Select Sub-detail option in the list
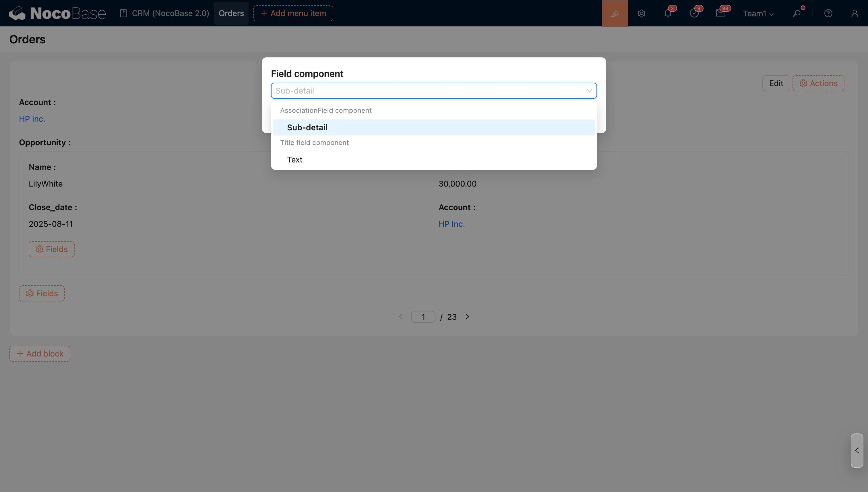The width and height of the screenshot is (868, 492). (x=307, y=127)
